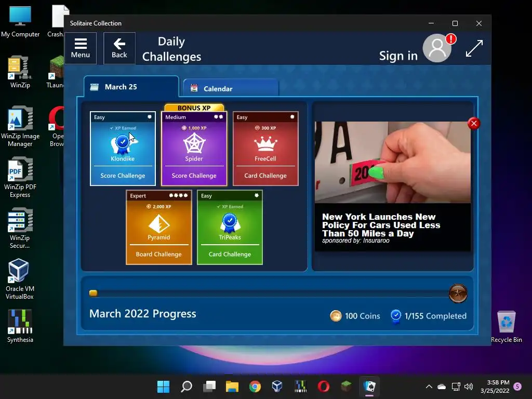Open the New York car policy ad
The image size is (532, 399).
(393, 187)
